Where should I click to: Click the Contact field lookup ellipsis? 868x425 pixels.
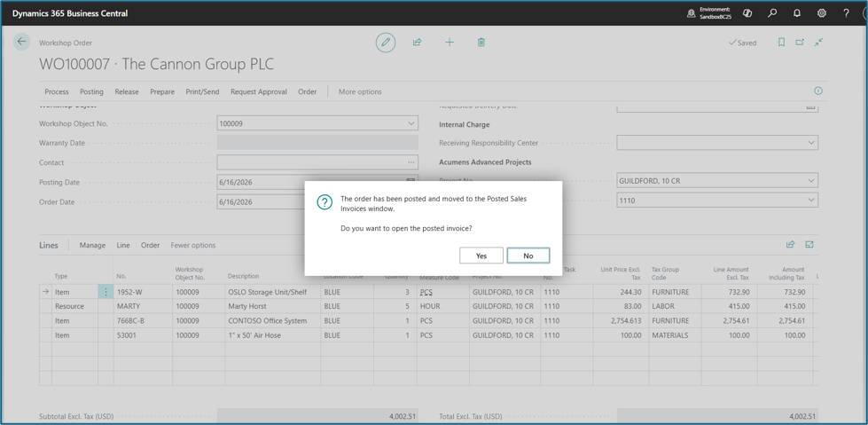pos(411,162)
